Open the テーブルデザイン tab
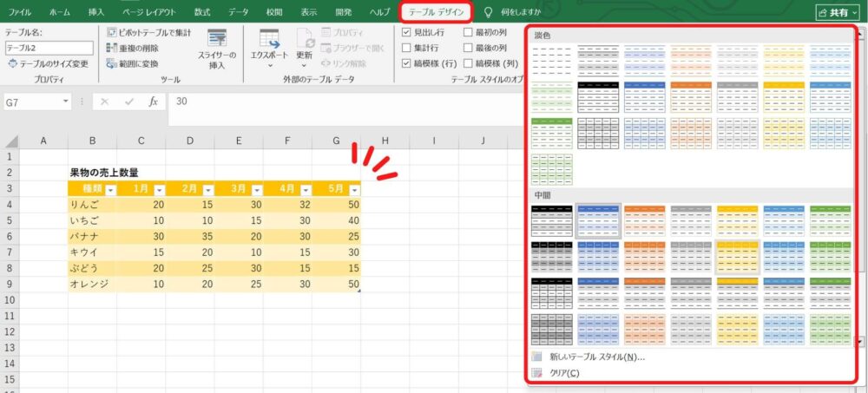The width and height of the screenshot is (868, 393). click(437, 11)
